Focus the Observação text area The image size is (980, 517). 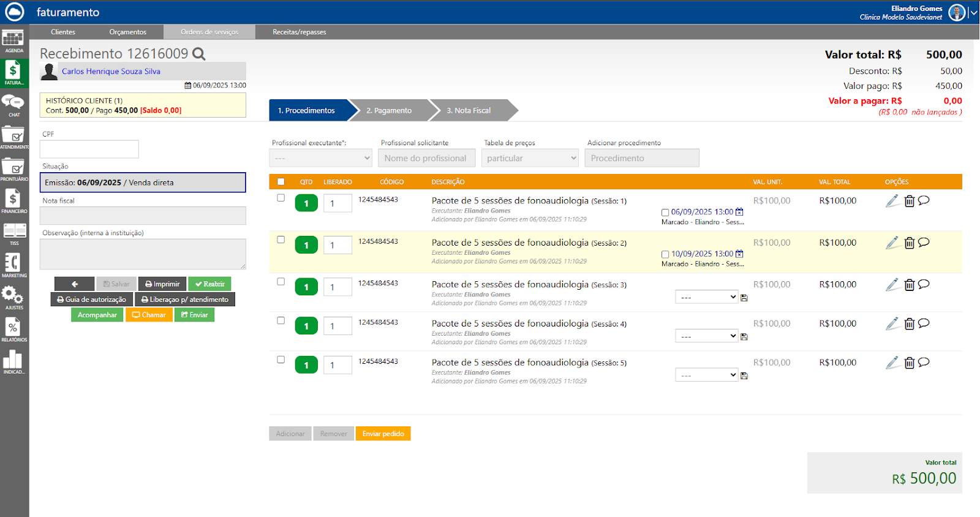coord(143,254)
